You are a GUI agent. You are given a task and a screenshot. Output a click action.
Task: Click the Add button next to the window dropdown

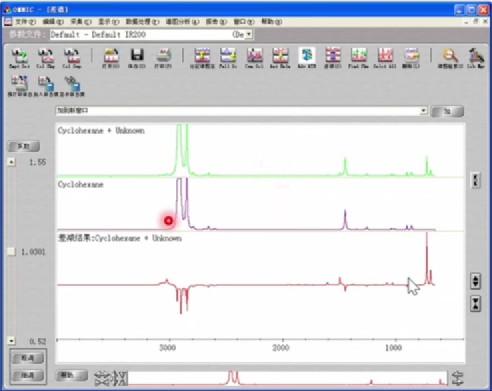click(447, 111)
